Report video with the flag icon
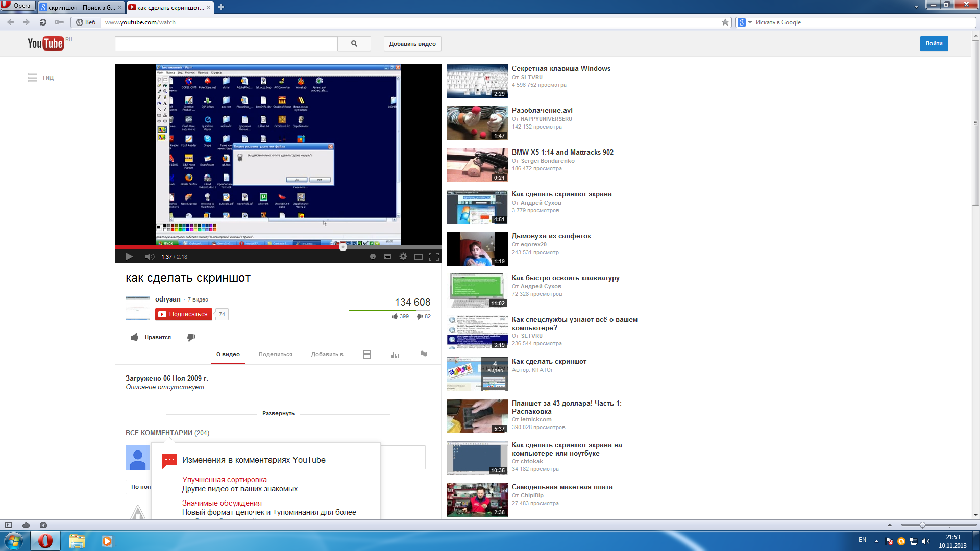Viewport: 980px width, 551px height. [423, 355]
